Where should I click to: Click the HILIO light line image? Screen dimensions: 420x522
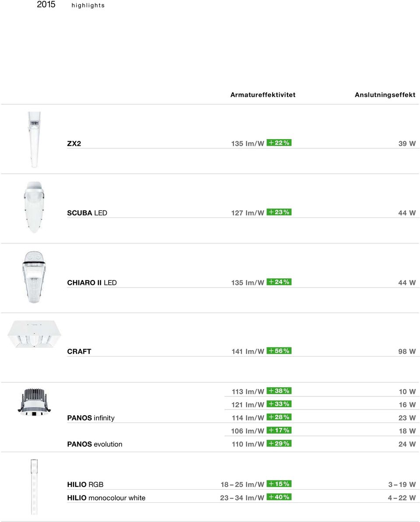click(x=34, y=487)
